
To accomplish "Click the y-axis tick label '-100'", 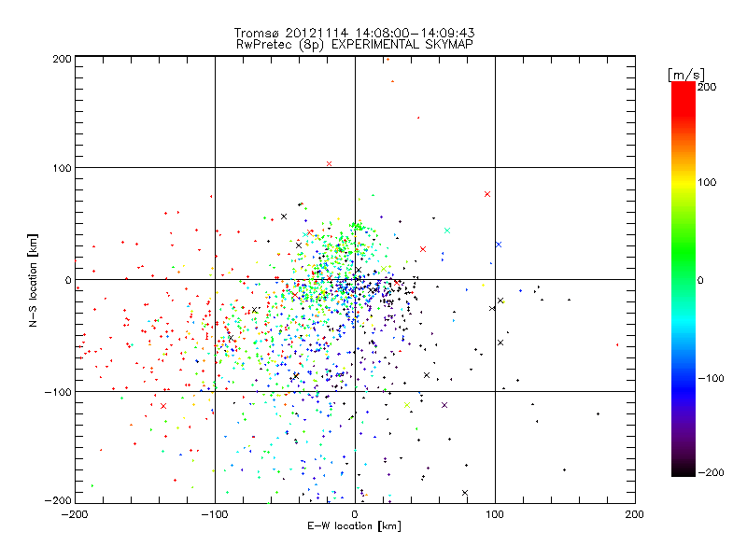I will (x=58, y=392).
